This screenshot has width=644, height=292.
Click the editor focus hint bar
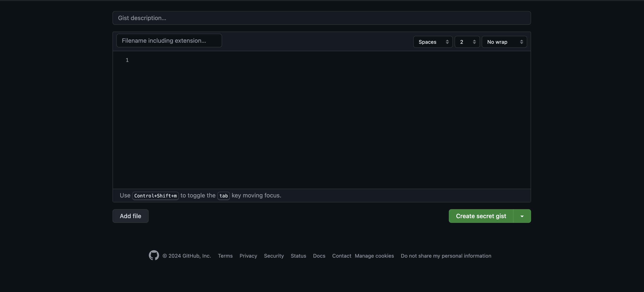[322, 196]
